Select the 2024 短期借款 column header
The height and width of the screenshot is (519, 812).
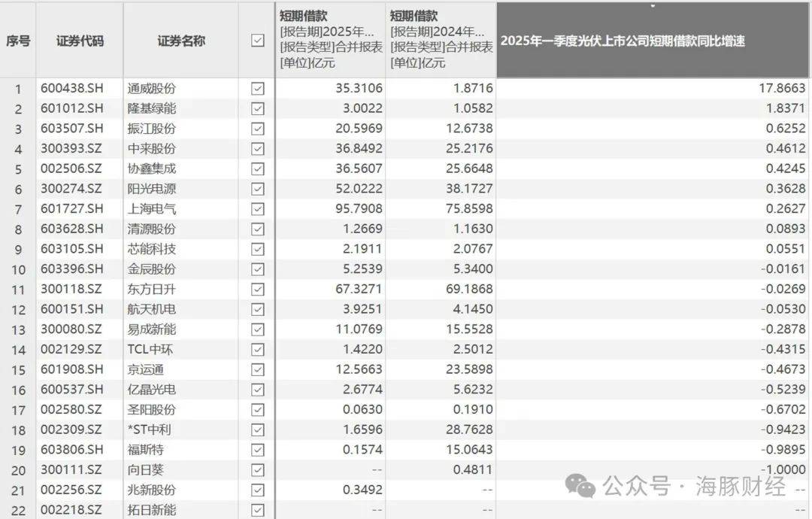pos(441,39)
